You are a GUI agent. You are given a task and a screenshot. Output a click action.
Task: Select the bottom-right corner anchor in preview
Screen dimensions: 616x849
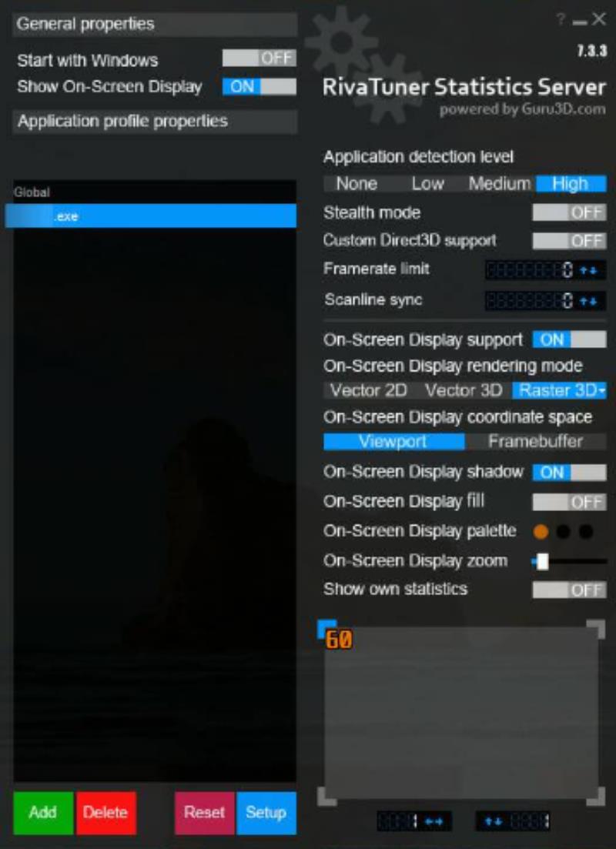pyautogui.click(x=596, y=797)
